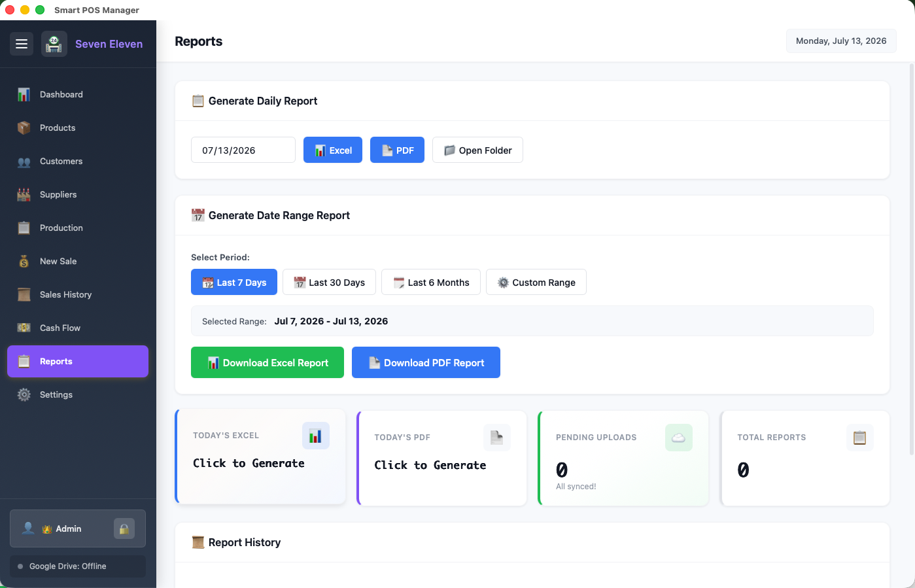Image resolution: width=915 pixels, height=588 pixels.
Task: Click the Generate Daily Report clipboard icon
Action: tap(198, 101)
